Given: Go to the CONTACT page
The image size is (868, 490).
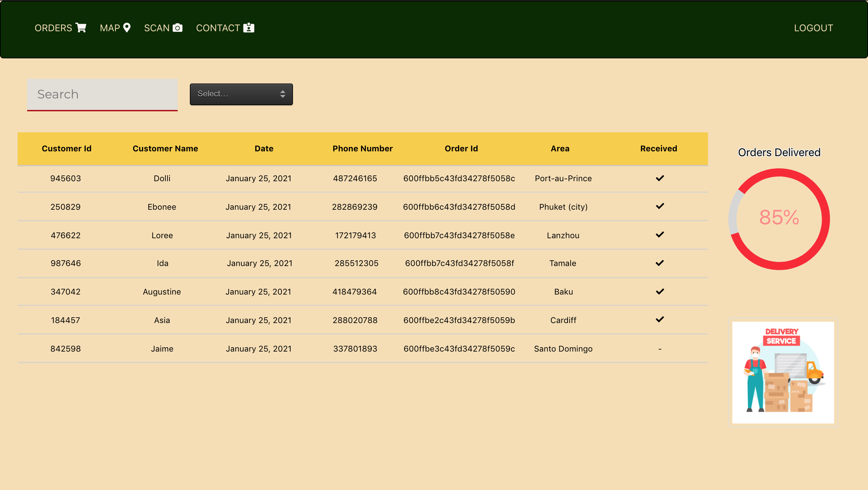Looking at the screenshot, I should coord(218,28).
